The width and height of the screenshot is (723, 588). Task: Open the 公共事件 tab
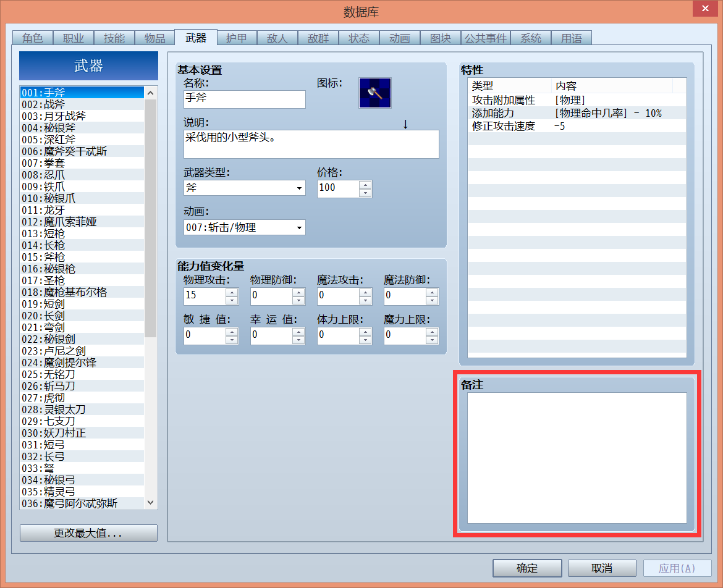[x=486, y=38]
